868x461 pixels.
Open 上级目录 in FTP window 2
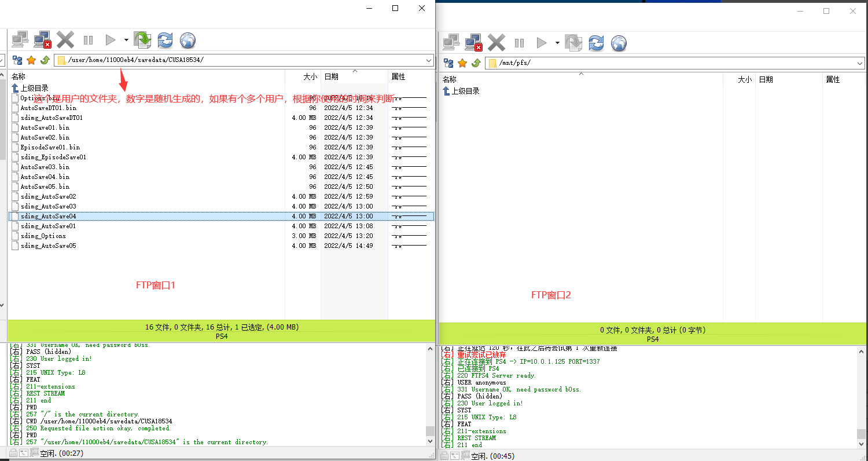coord(465,91)
